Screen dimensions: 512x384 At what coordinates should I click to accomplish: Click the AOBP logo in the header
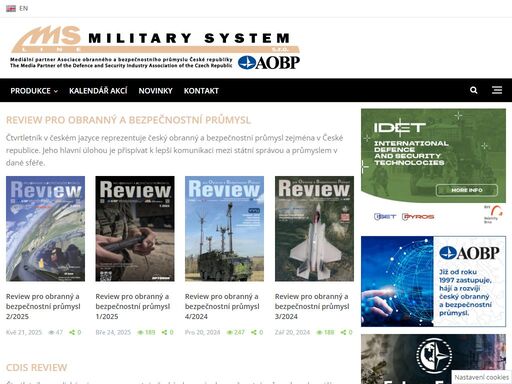click(x=269, y=63)
